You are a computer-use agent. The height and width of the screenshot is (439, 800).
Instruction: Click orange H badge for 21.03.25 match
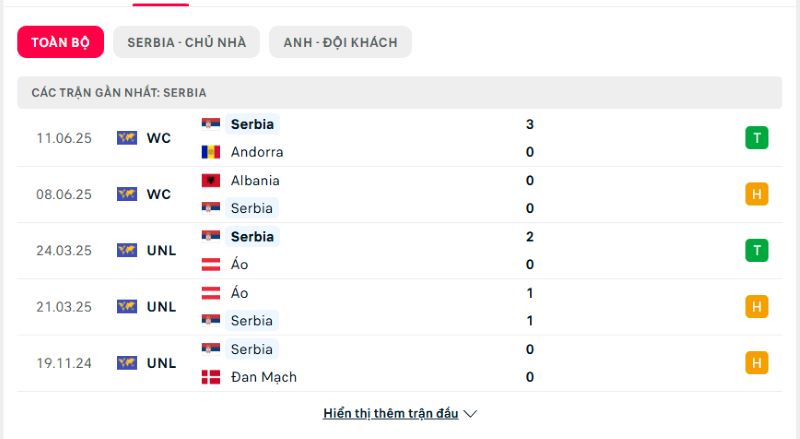coord(757,306)
